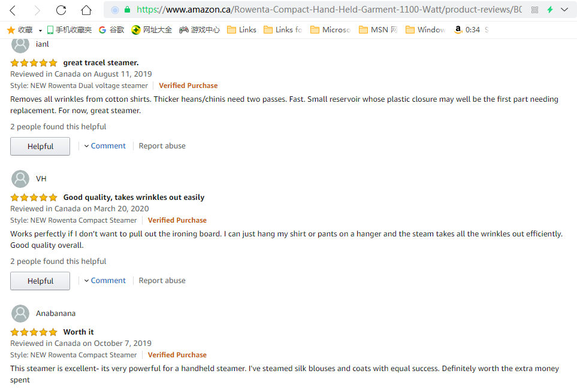Report abuse on VH's review

(x=162, y=281)
